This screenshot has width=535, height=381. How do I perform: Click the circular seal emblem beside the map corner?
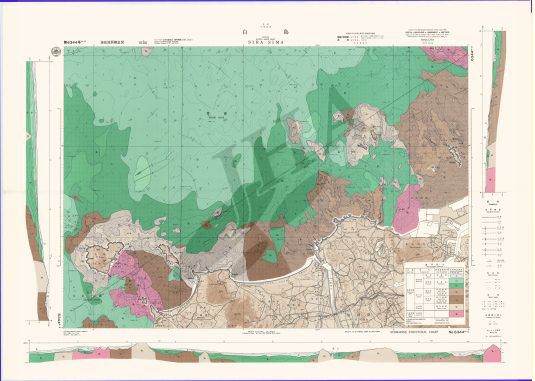coord(56,52)
